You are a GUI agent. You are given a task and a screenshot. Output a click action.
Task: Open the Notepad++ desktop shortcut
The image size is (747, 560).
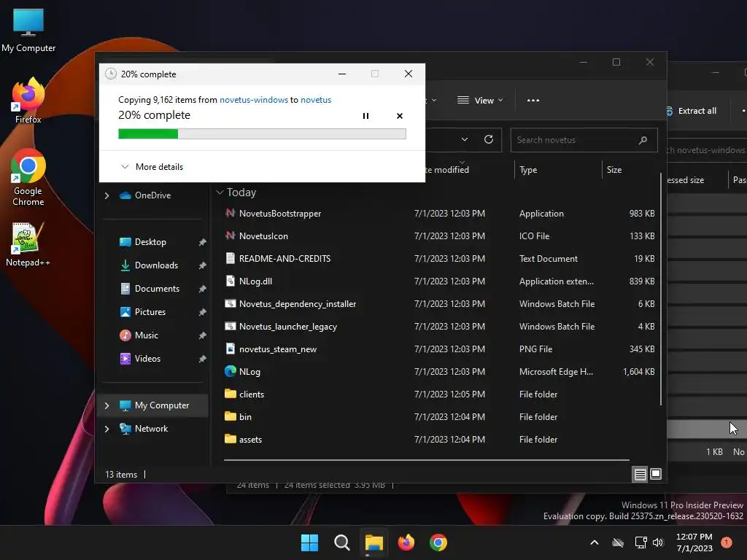pyautogui.click(x=28, y=245)
